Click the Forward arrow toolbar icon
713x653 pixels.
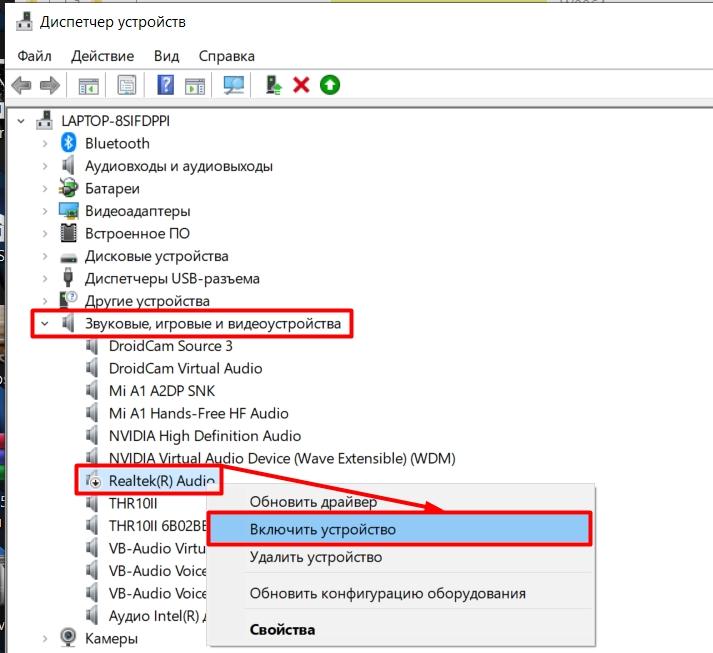[50, 85]
